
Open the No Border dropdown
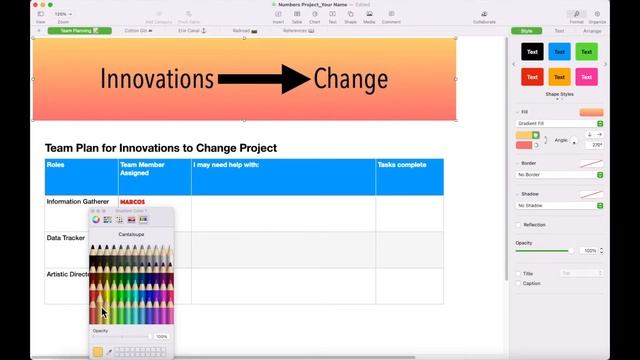pyautogui.click(x=559, y=175)
